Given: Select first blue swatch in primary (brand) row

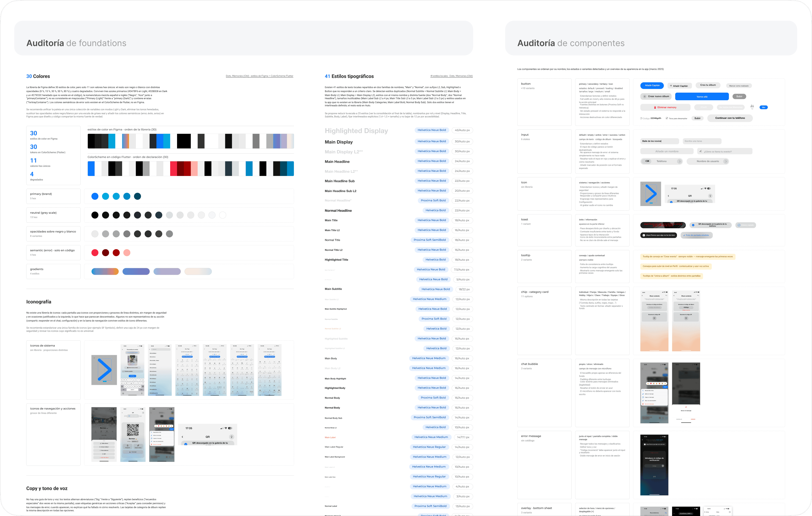Looking at the screenshot, I should pos(95,196).
